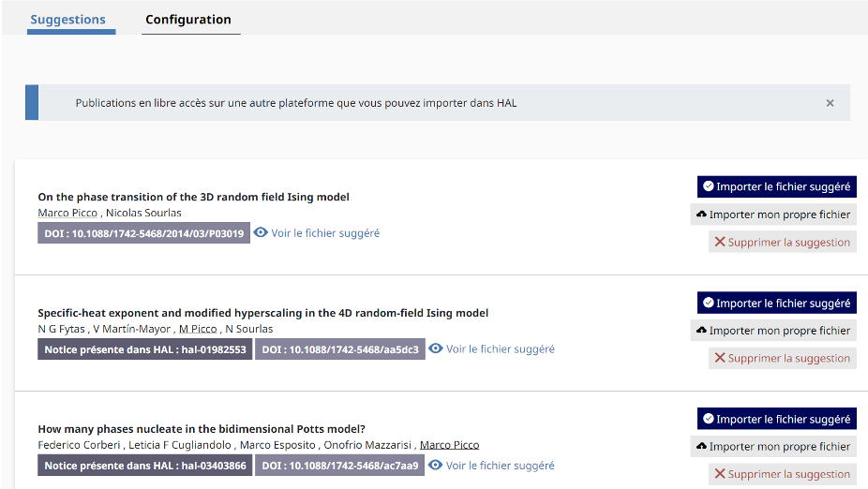Open the M Picco author link
The height and width of the screenshot is (489, 868).
pos(198,329)
